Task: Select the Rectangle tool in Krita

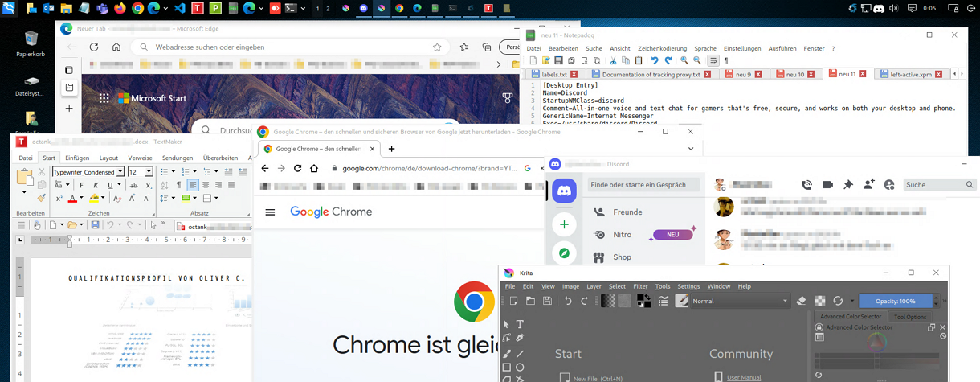Action: [x=506, y=368]
